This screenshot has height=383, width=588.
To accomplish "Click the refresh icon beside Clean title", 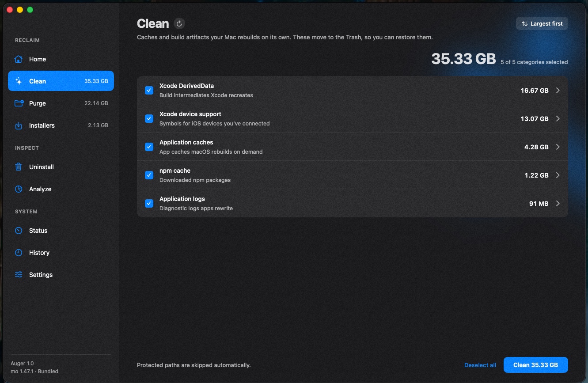I will pyautogui.click(x=179, y=23).
